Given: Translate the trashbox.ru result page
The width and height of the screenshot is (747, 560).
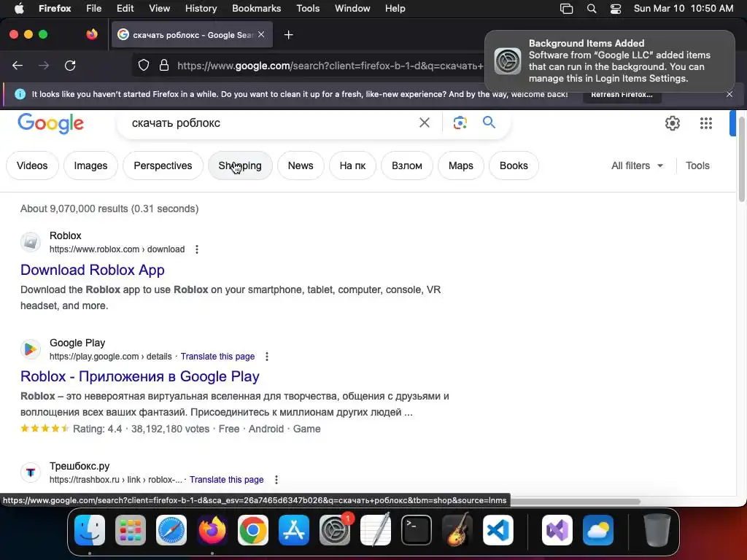Looking at the screenshot, I should pos(226,480).
